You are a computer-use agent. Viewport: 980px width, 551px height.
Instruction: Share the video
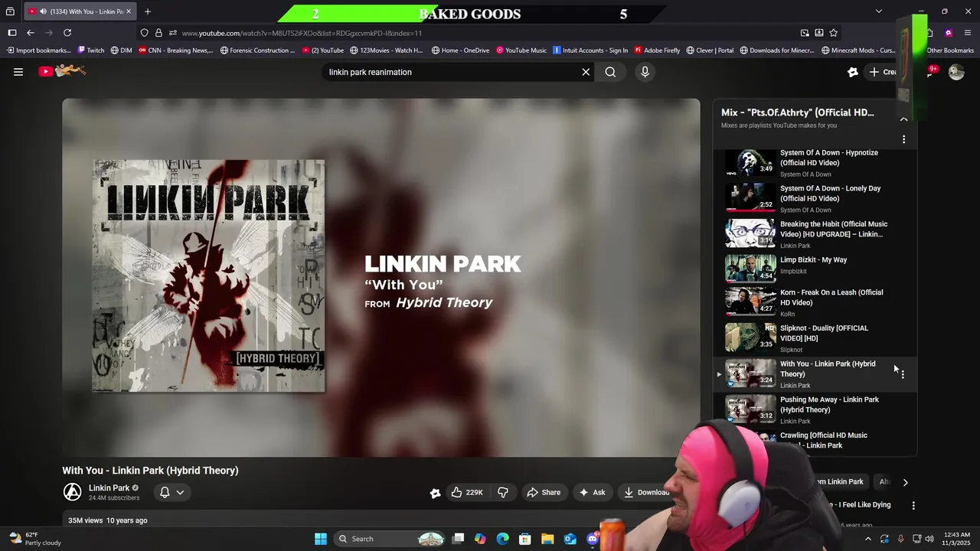click(x=544, y=492)
